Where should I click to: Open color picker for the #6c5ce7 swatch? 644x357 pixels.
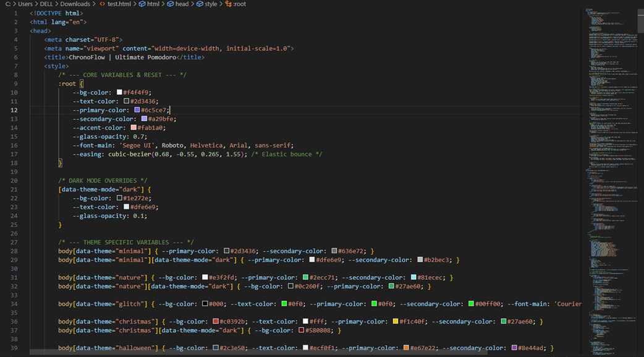(137, 110)
